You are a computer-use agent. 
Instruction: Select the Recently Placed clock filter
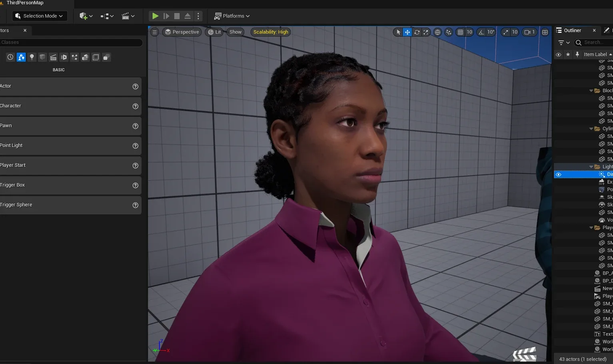pos(10,57)
